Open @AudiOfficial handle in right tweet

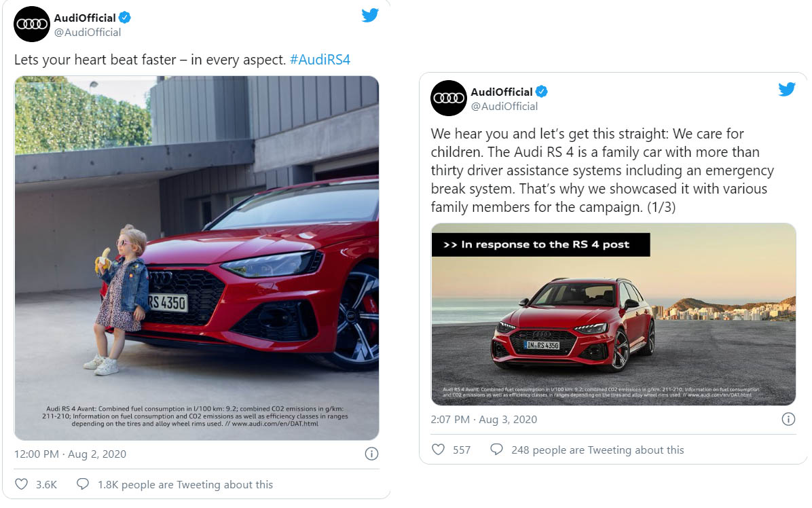504,107
